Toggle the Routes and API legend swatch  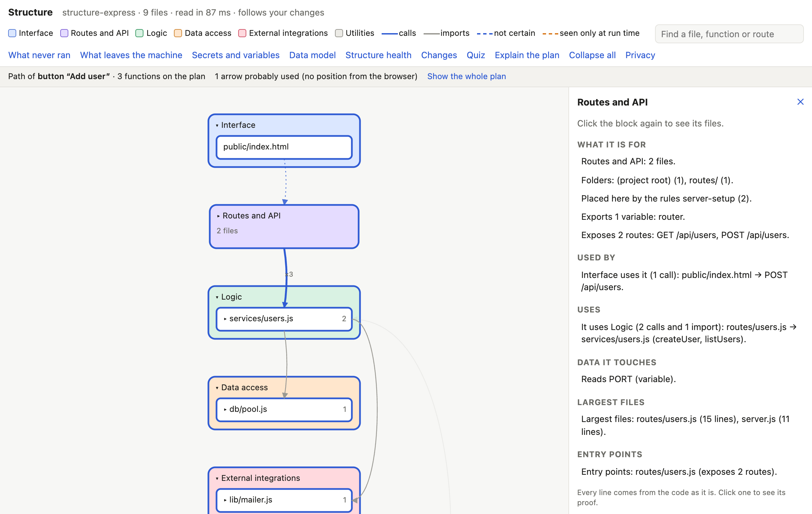[x=64, y=33]
